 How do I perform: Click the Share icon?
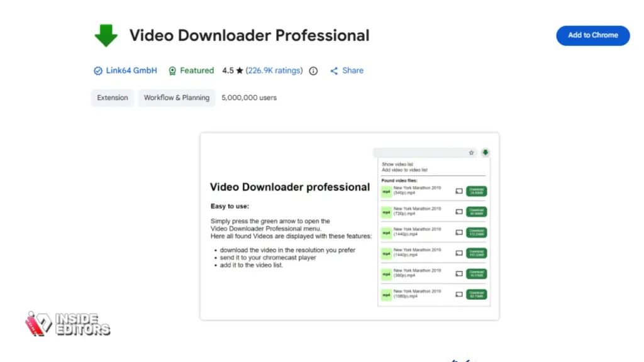click(334, 71)
